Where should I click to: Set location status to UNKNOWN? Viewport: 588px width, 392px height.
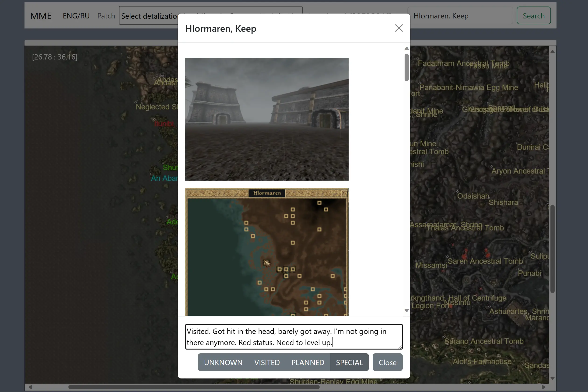point(223,362)
